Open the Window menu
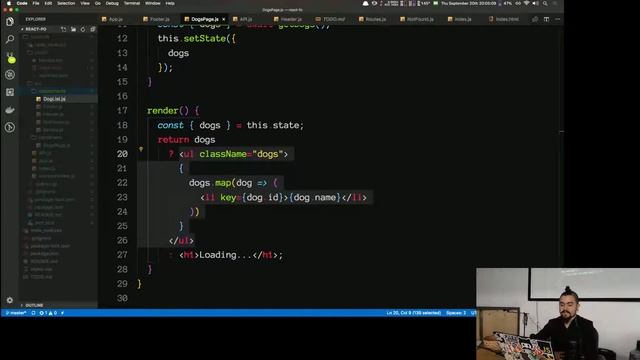Screen dimensions: 640x360 [153, 3]
